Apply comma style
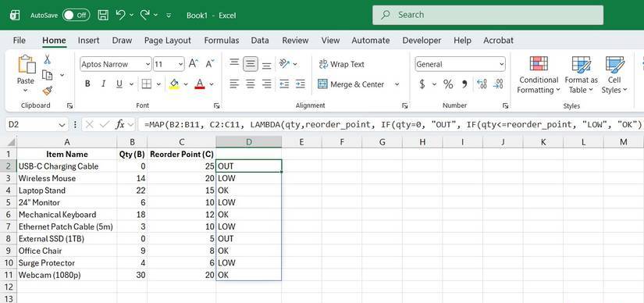This screenshot has height=303, width=644. 464,84
